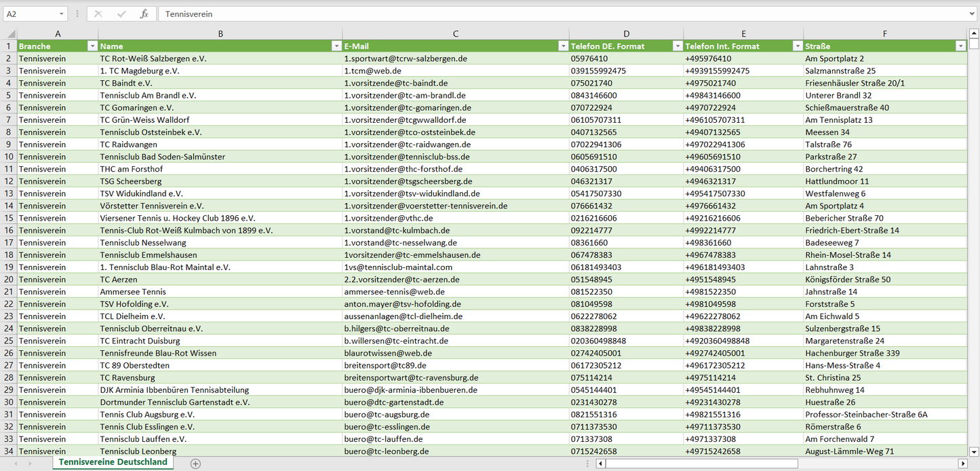Click the Insert Function fx icon
Image resolution: width=980 pixels, height=471 pixels.
[144, 14]
